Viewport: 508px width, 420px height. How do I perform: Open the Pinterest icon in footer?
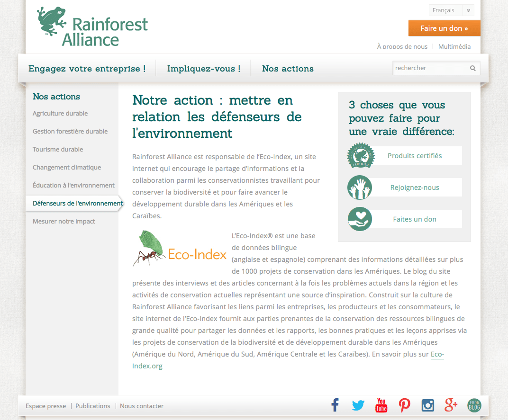404,405
